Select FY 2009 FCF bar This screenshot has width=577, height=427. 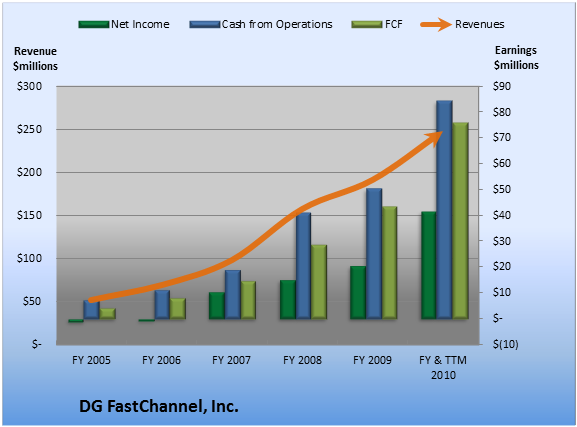[x=390, y=262]
